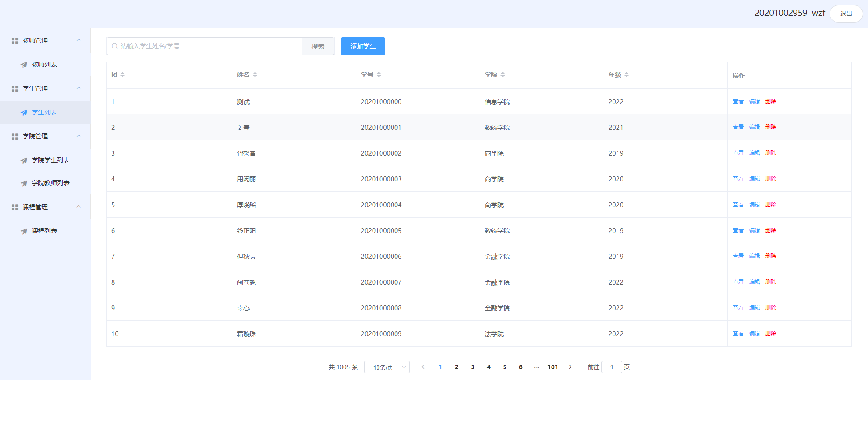Screen dimensions: 868x424
Task: Go to page 6
Action: click(521, 367)
